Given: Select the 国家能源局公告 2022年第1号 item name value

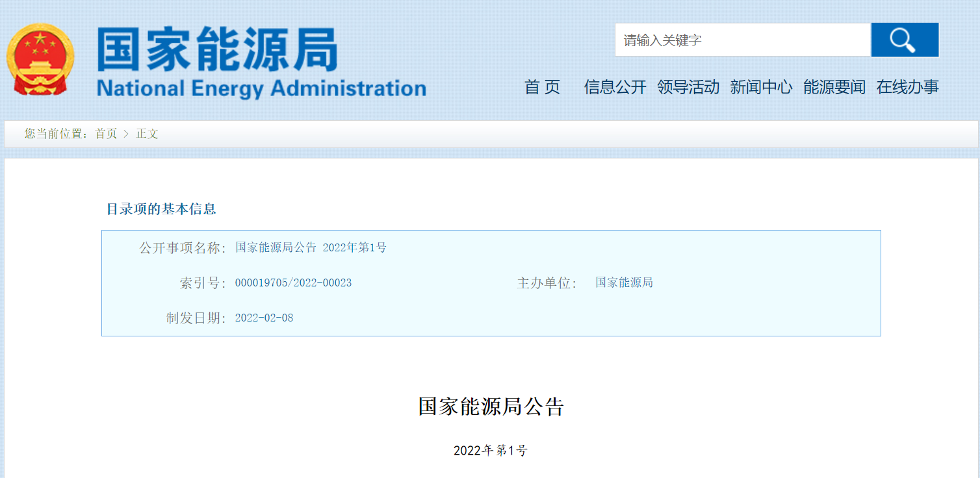Looking at the screenshot, I should (311, 247).
